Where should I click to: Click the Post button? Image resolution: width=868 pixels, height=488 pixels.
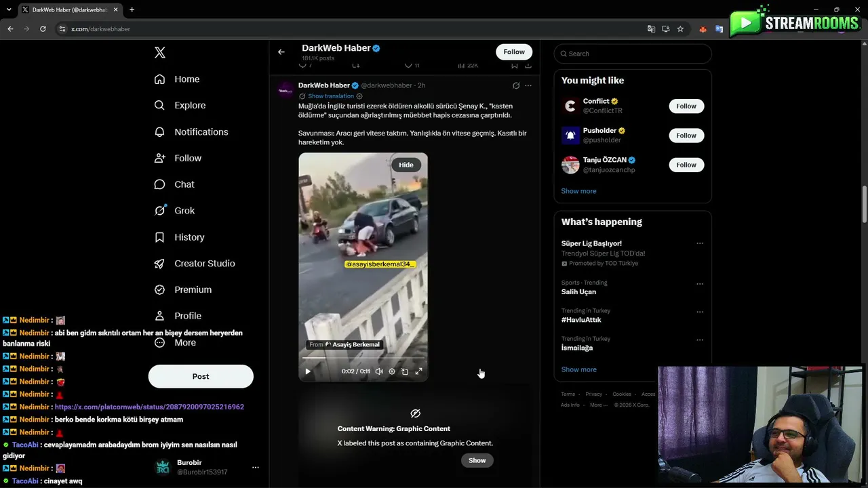coord(201,376)
